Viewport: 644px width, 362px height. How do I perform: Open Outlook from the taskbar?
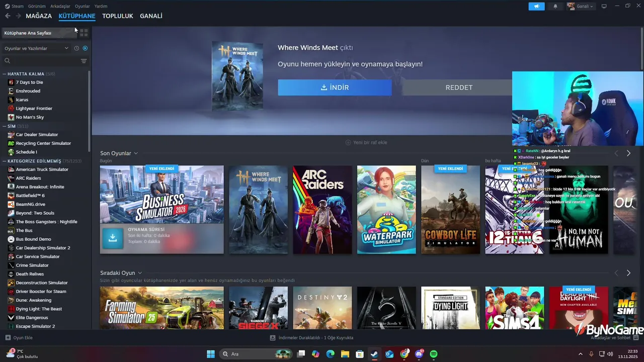point(389,354)
